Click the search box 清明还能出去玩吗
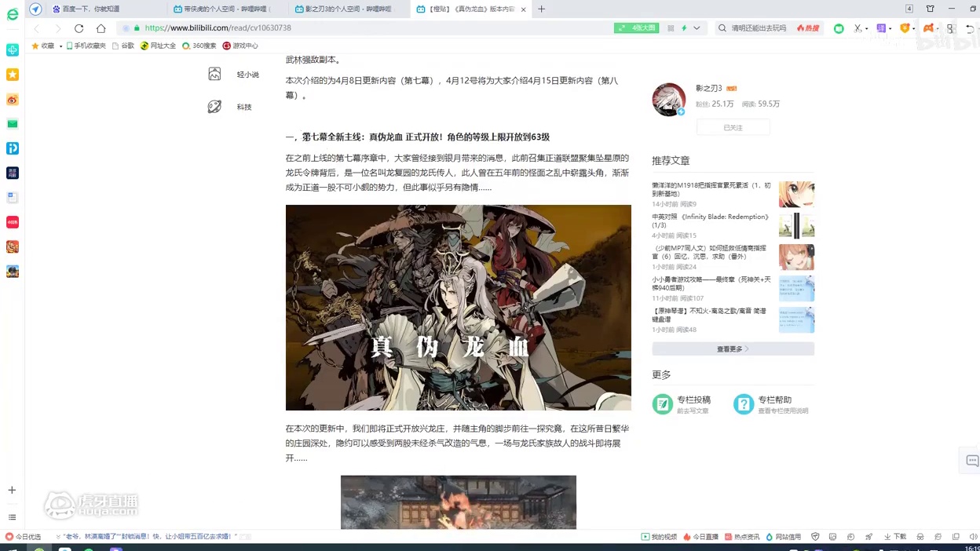 click(759, 28)
